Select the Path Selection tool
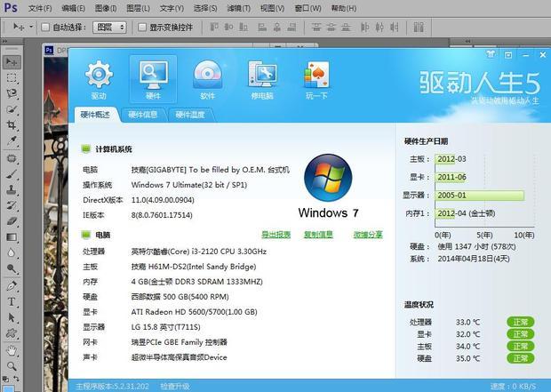This screenshot has width=551, height=392. tap(12, 317)
